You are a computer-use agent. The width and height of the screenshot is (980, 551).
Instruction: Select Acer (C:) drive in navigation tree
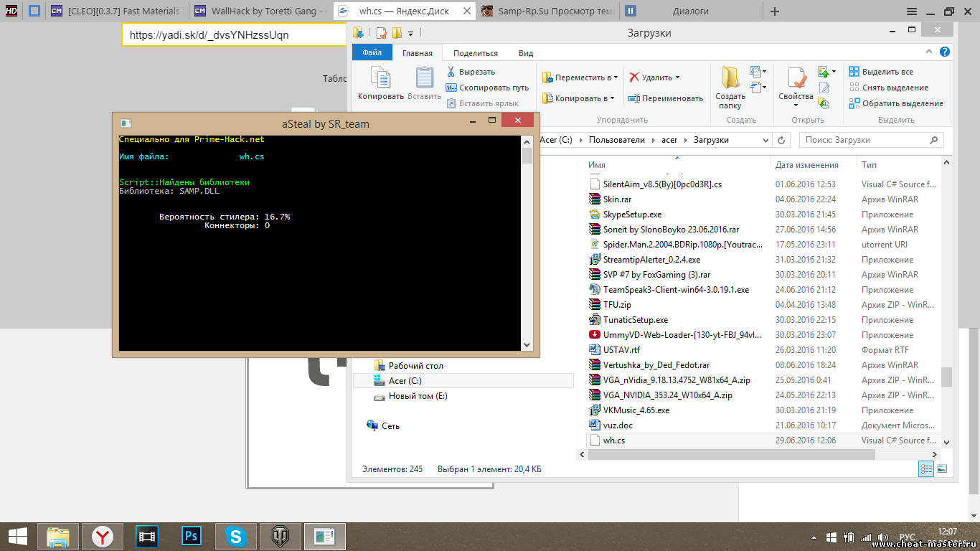[405, 381]
